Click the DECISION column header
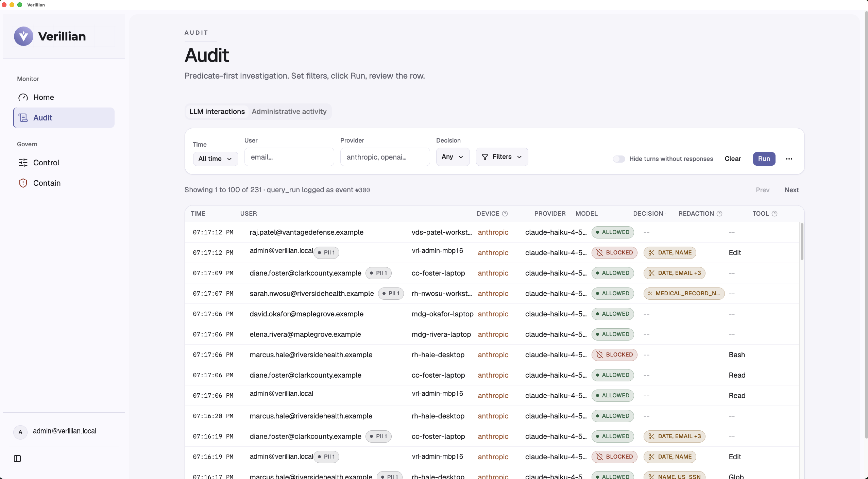 tap(648, 214)
